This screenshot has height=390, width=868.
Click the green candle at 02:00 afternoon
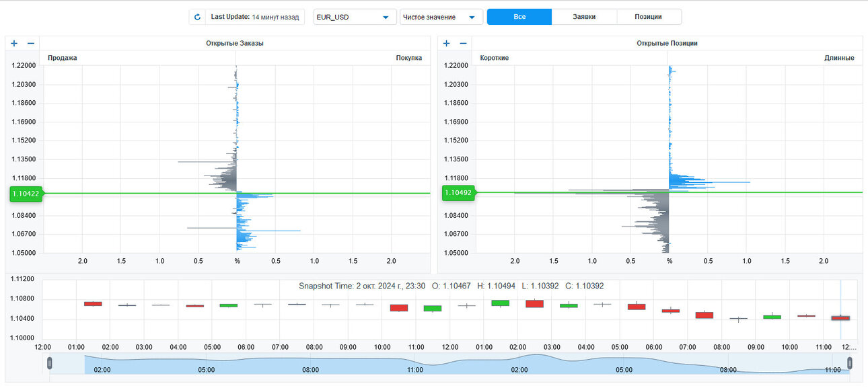pos(501,303)
